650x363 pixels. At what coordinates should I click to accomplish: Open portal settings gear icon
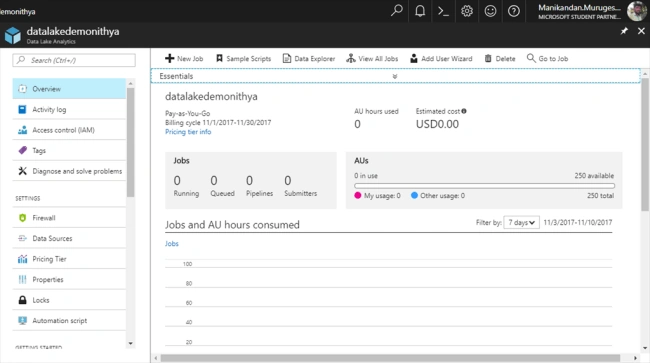click(x=467, y=11)
